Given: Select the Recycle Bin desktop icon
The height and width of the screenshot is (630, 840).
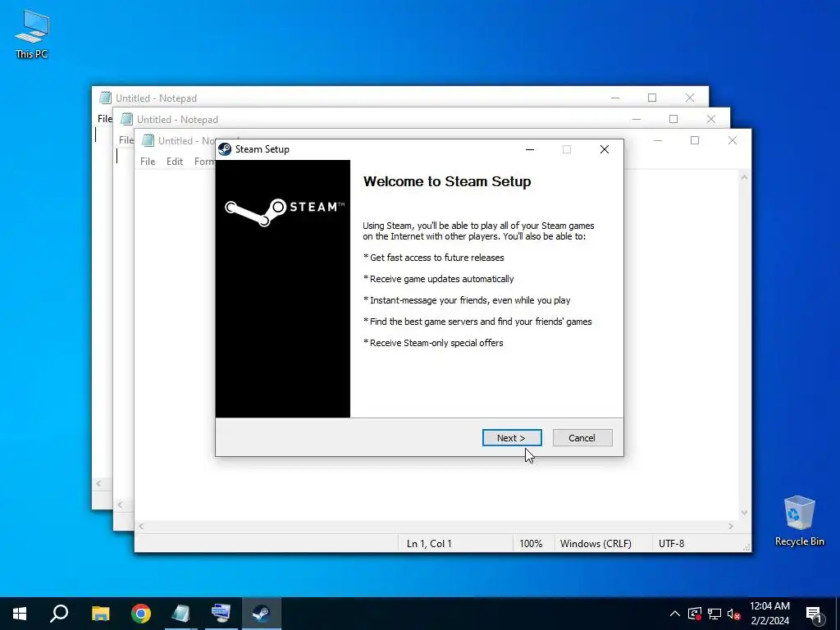Looking at the screenshot, I should 799,521.
